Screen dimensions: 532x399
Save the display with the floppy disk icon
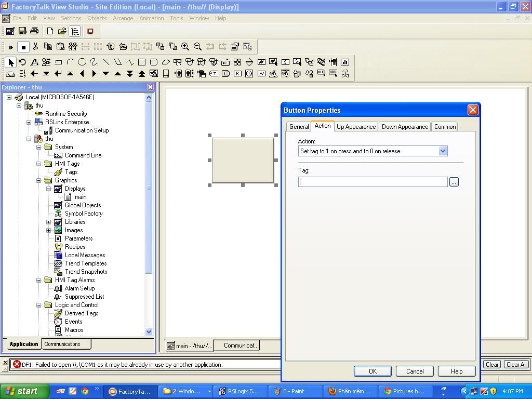coord(22,31)
